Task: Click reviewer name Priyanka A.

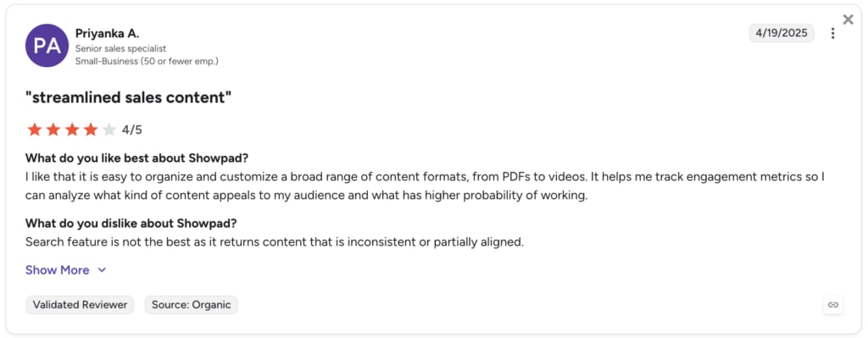Action: click(x=108, y=34)
